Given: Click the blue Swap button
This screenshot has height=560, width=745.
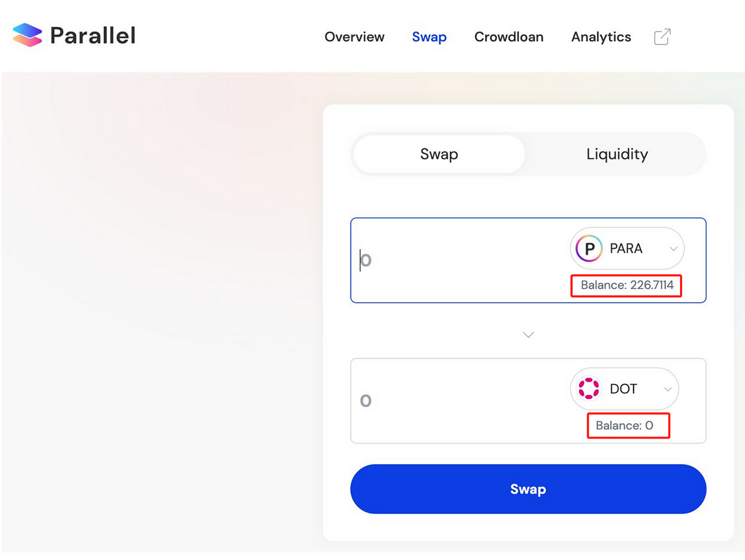Looking at the screenshot, I should (528, 489).
